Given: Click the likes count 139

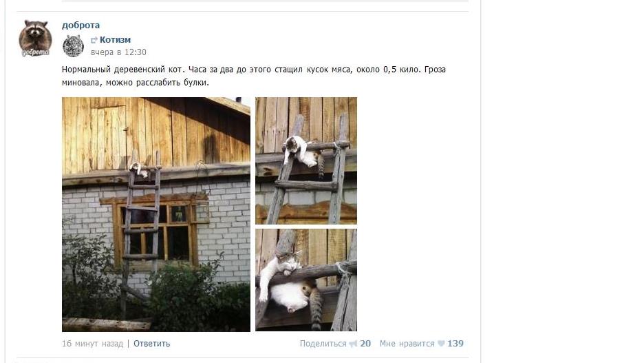Looking at the screenshot, I should coord(455,343).
